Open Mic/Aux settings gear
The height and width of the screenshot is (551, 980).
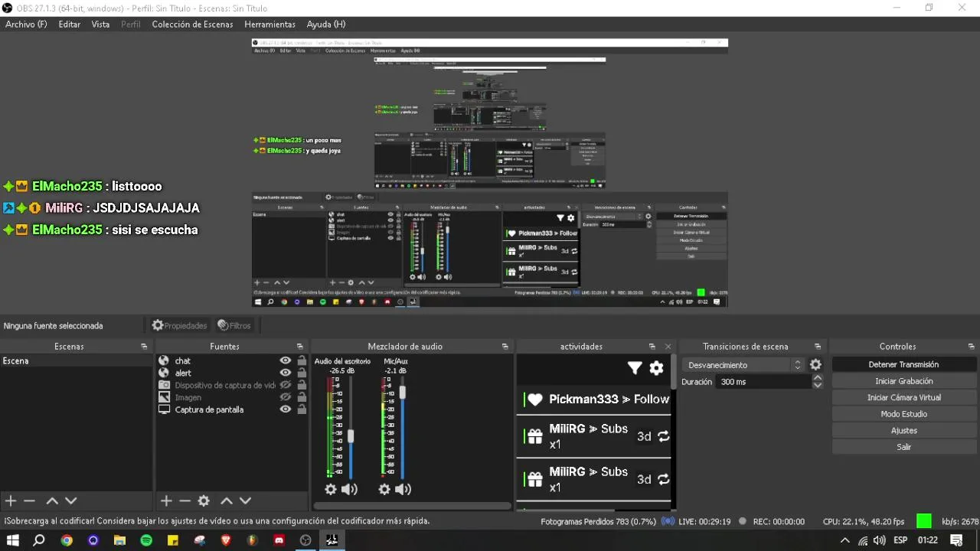pyautogui.click(x=384, y=489)
